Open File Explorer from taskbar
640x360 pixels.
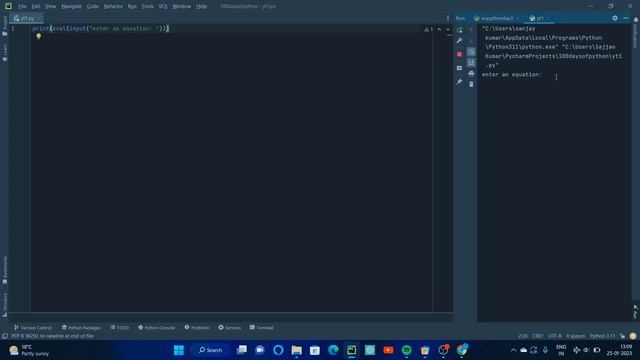(x=297, y=350)
